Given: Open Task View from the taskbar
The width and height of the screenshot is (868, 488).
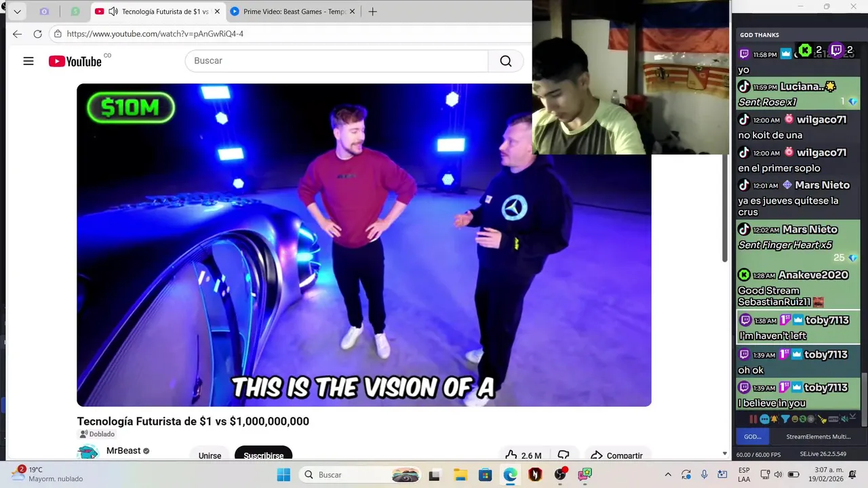Looking at the screenshot, I should pyautogui.click(x=434, y=474).
